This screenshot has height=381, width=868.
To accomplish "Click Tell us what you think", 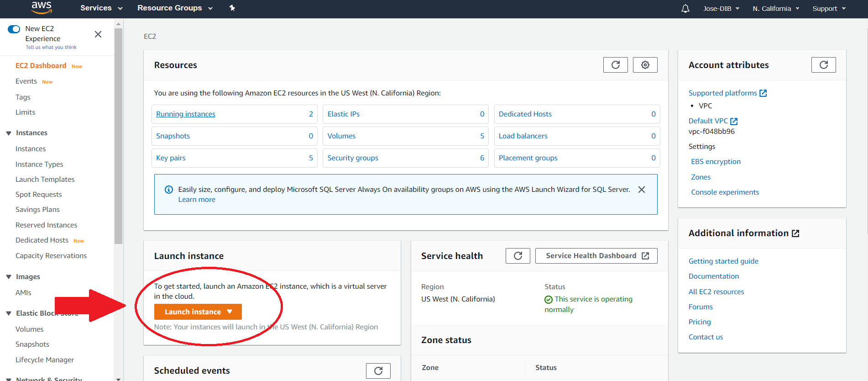I will 51,48.
